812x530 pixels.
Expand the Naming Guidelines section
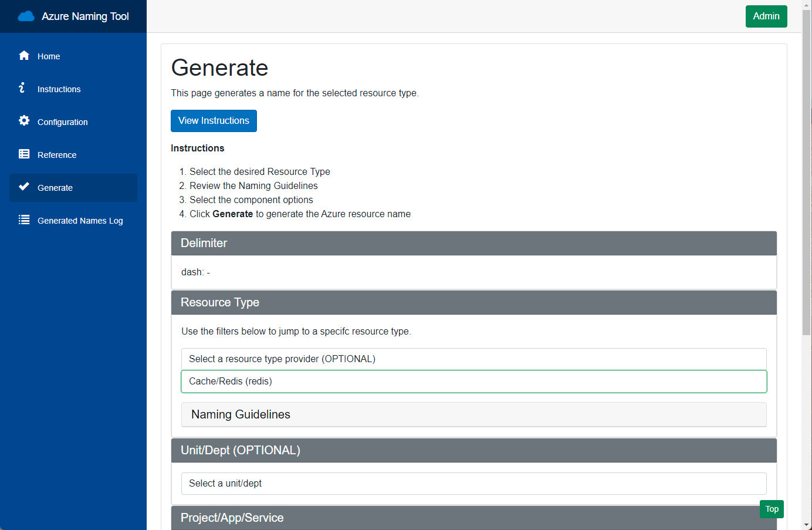[473, 414]
